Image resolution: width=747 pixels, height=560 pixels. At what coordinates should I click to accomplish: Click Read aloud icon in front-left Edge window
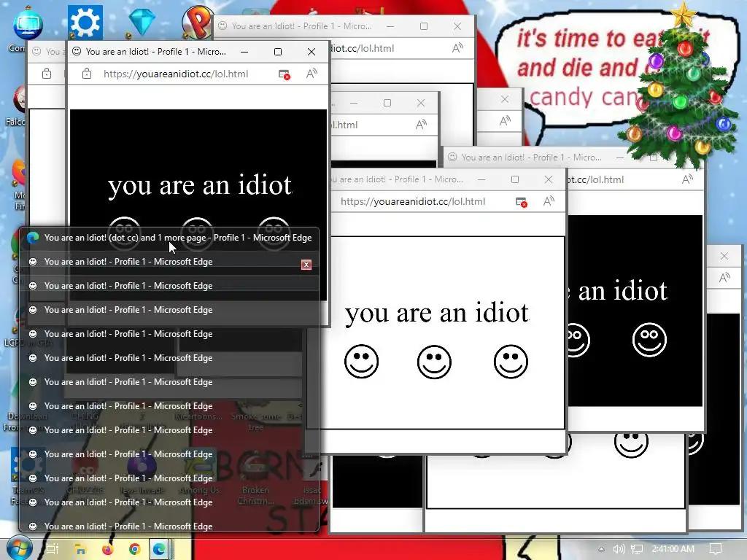coord(311,74)
